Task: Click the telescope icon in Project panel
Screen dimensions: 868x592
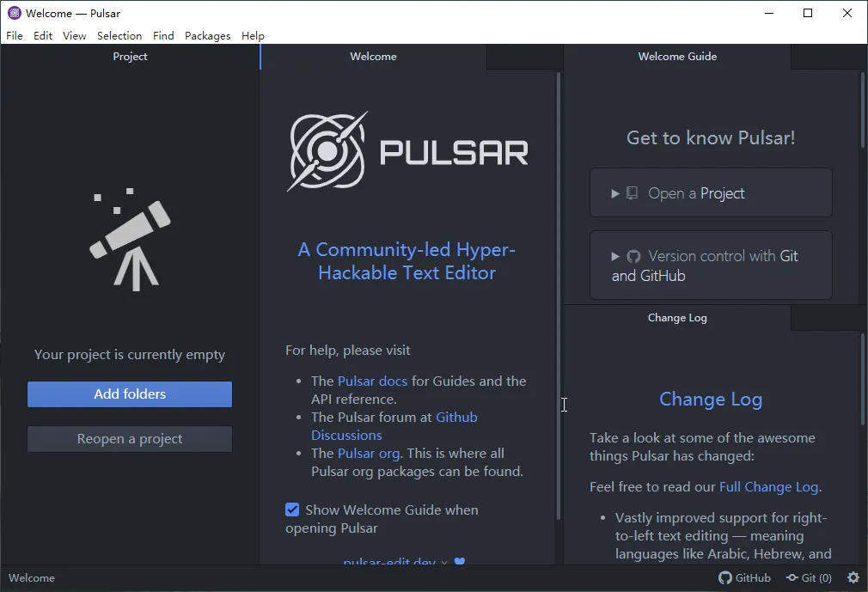Action: coord(131,240)
